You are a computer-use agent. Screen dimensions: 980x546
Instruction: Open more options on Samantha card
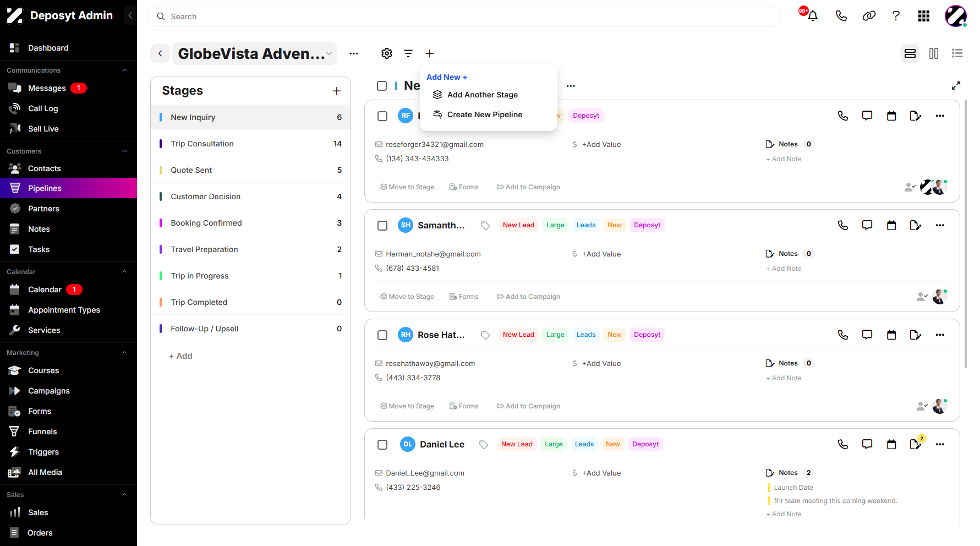pos(940,225)
